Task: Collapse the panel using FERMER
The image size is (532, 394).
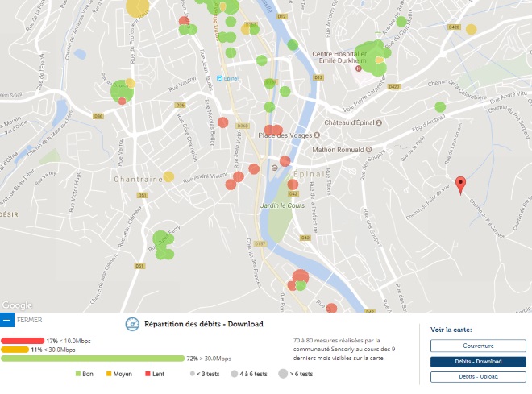Action: 30,320
